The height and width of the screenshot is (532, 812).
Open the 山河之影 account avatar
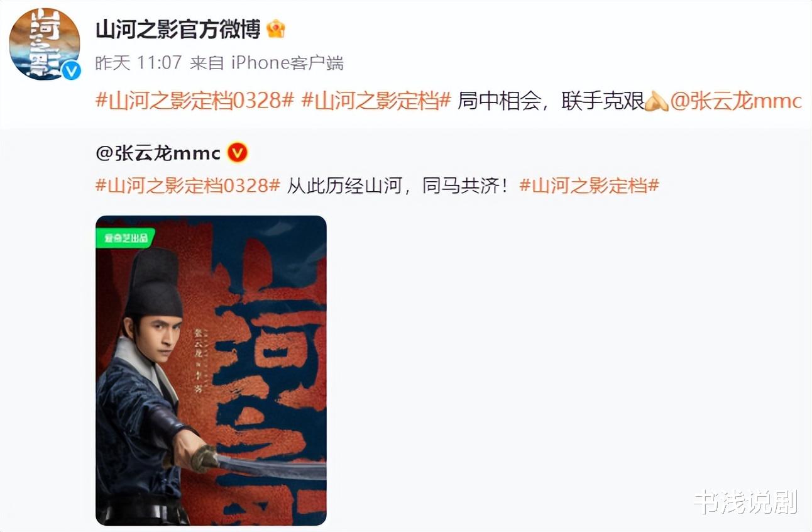click(44, 44)
